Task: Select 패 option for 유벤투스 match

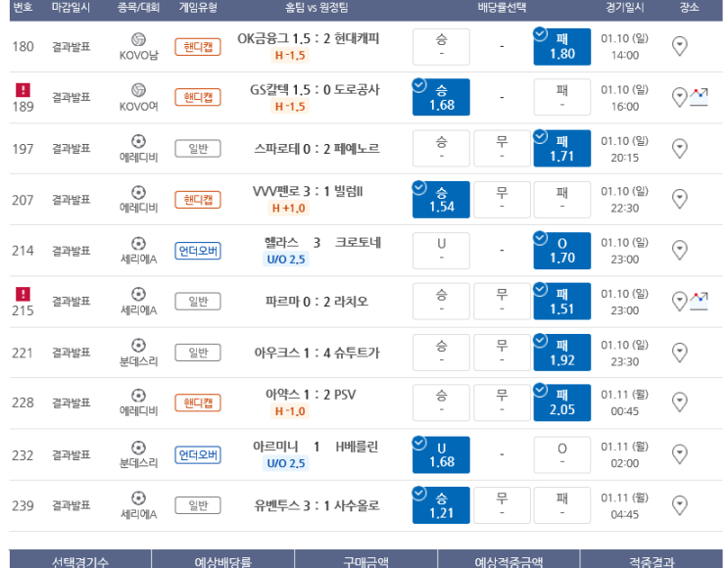Action: [561, 505]
